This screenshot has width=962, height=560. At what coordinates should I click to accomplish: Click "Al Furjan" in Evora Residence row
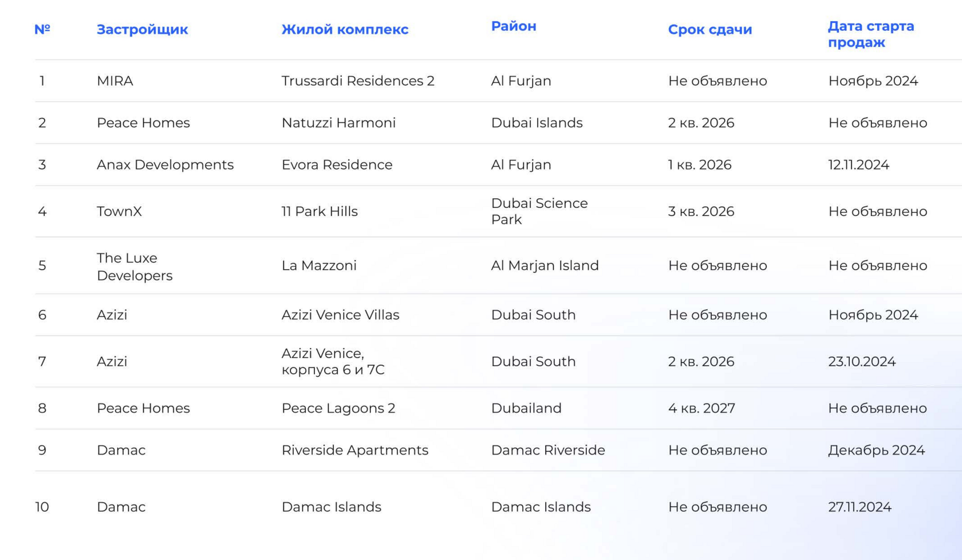(521, 165)
